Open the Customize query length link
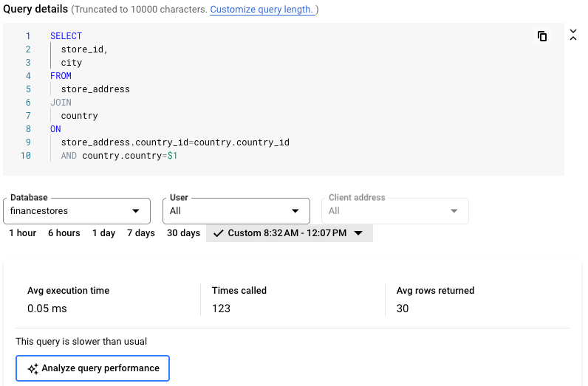Viewport: 588px width, 386px height. click(x=261, y=10)
